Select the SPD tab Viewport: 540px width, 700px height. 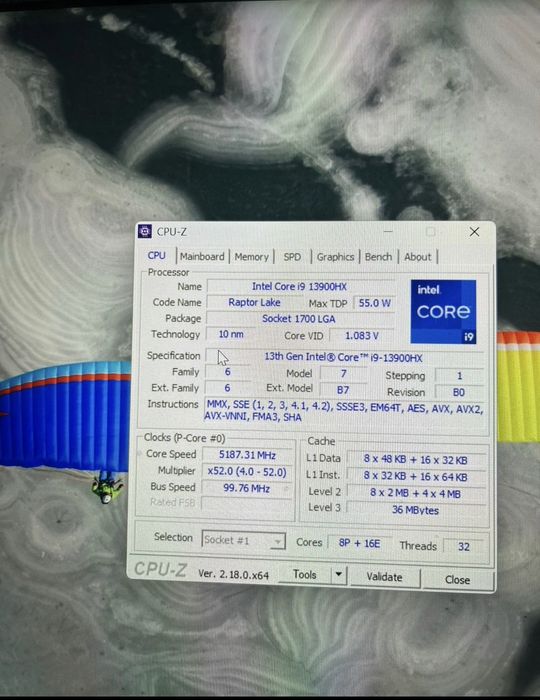(x=292, y=257)
